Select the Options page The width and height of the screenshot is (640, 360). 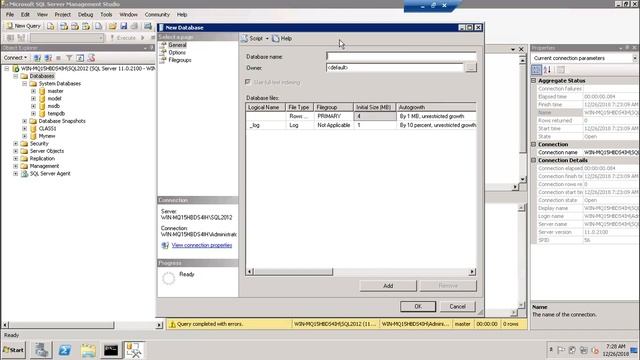tap(177, 52)
